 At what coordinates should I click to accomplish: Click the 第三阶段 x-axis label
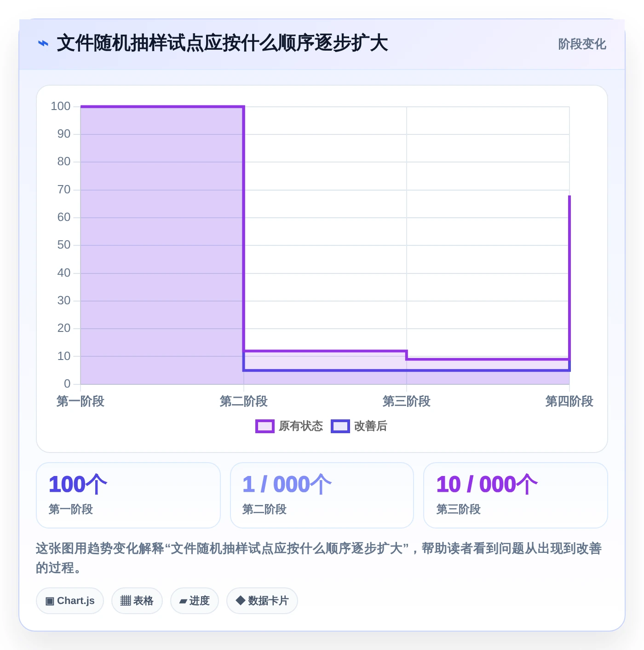pos(407,401)
